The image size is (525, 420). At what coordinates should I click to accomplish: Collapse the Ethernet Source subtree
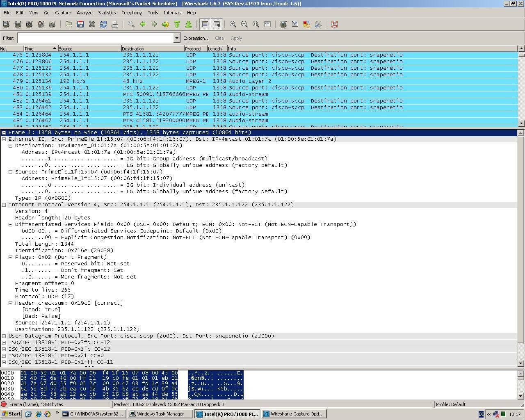[x=11, y=172]
